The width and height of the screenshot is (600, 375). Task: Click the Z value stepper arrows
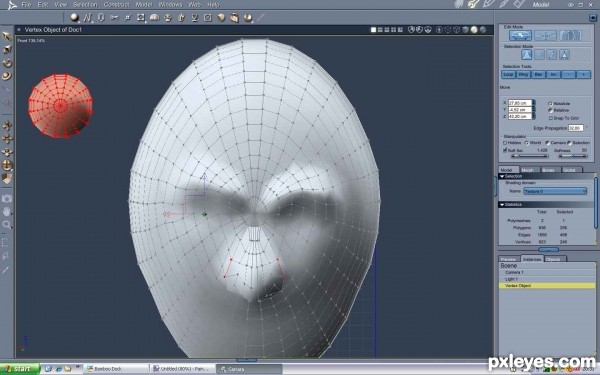[x=534, y=116]
